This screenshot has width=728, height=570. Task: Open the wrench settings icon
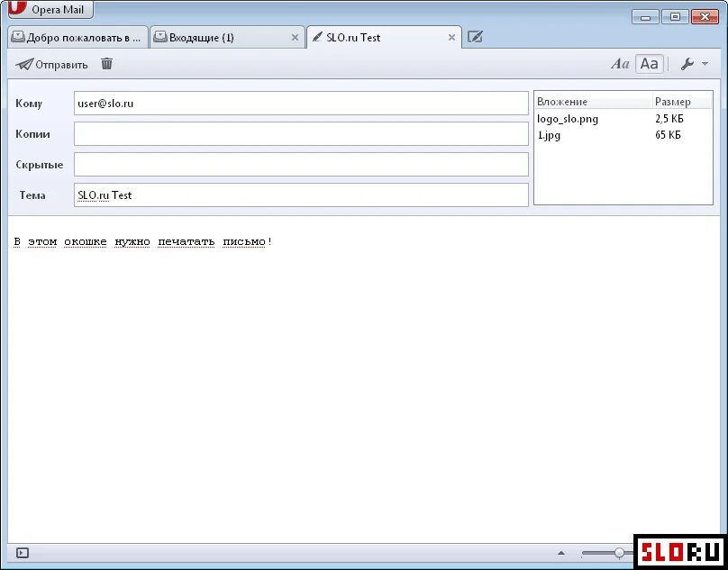click(687, 64)
